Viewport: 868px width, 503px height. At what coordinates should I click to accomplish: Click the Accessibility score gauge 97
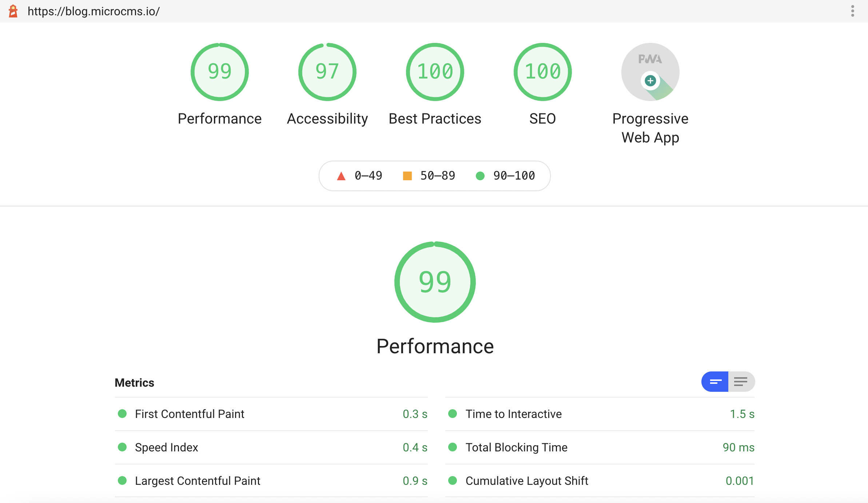[x=327, y=72]
